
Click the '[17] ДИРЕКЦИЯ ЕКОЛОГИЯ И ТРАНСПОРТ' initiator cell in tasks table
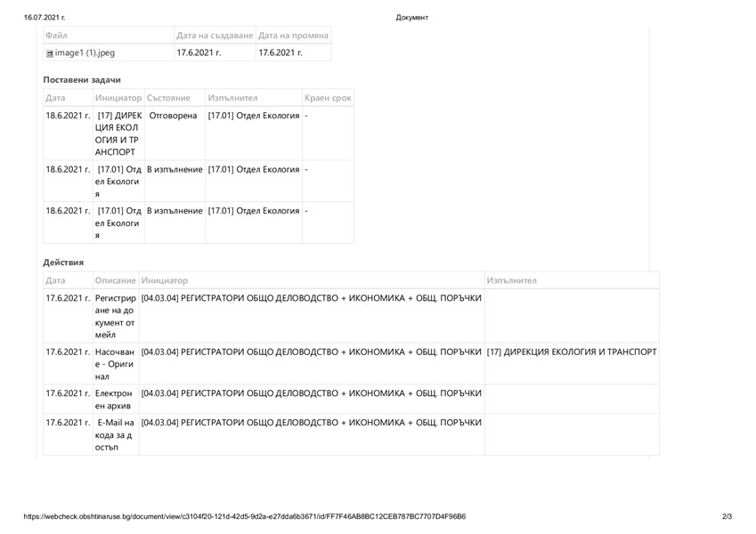pyautogui.click(x=118, y=133)
